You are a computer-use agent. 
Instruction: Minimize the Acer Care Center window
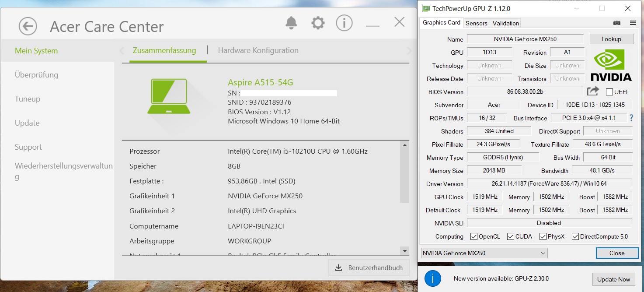[x=372, y=26]
